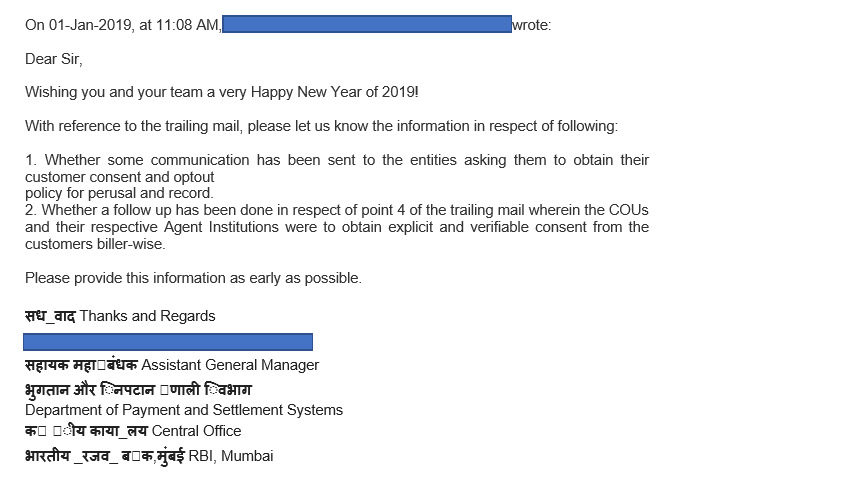
Task: Select the Happy New Year 2019 sentence
Action: click(222, 92)
